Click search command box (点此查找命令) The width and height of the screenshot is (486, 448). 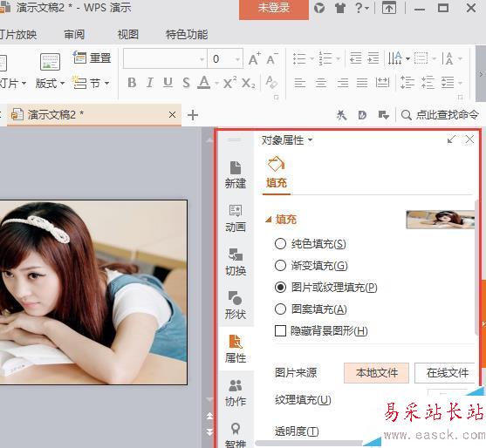(440, 115)
